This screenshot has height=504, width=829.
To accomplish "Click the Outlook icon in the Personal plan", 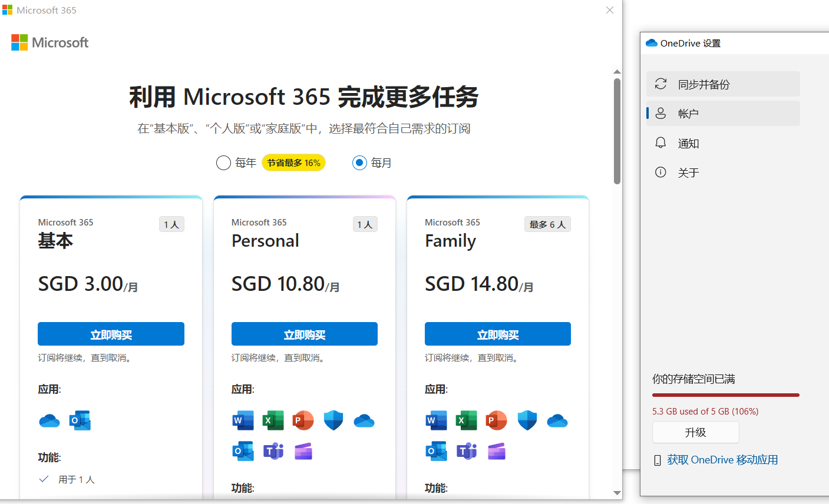I will coord(243,452).
